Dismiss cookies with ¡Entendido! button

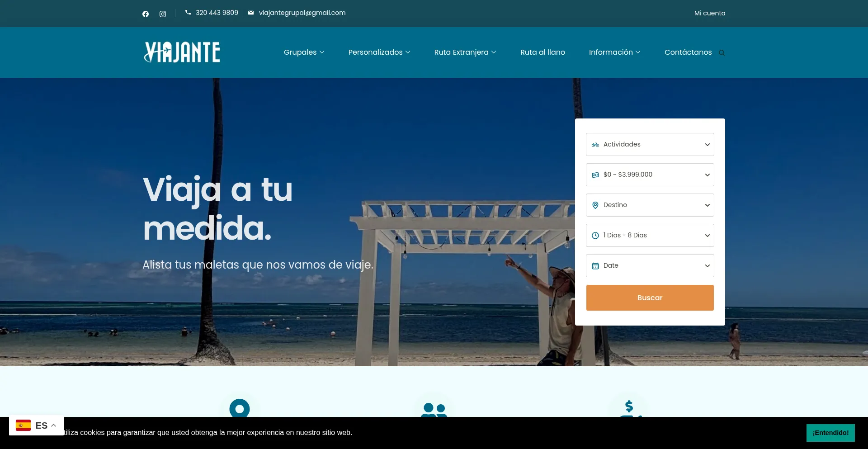tap(830, 433)
